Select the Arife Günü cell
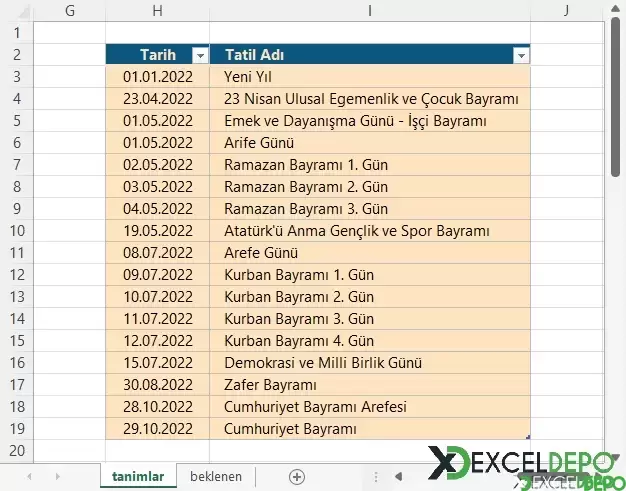 (x=370, y=143)
